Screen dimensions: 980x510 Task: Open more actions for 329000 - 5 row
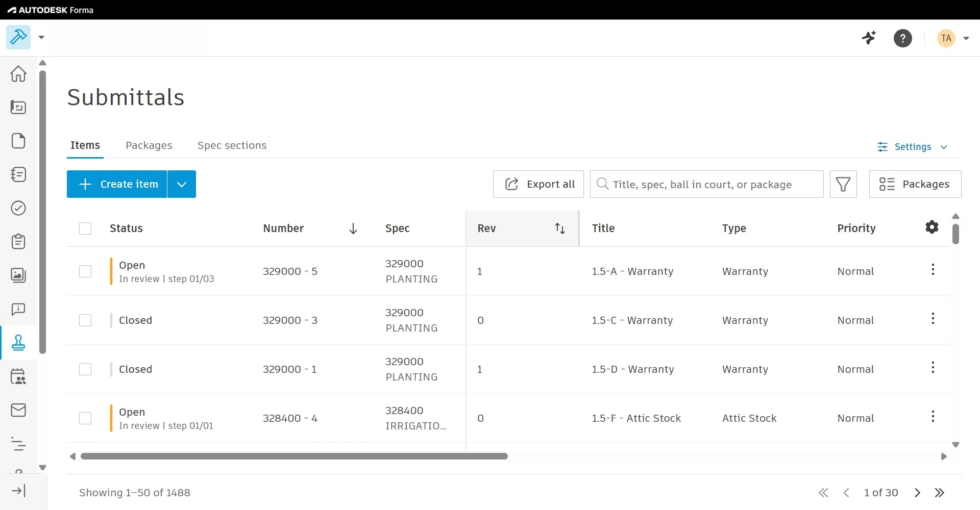point(933,269)
